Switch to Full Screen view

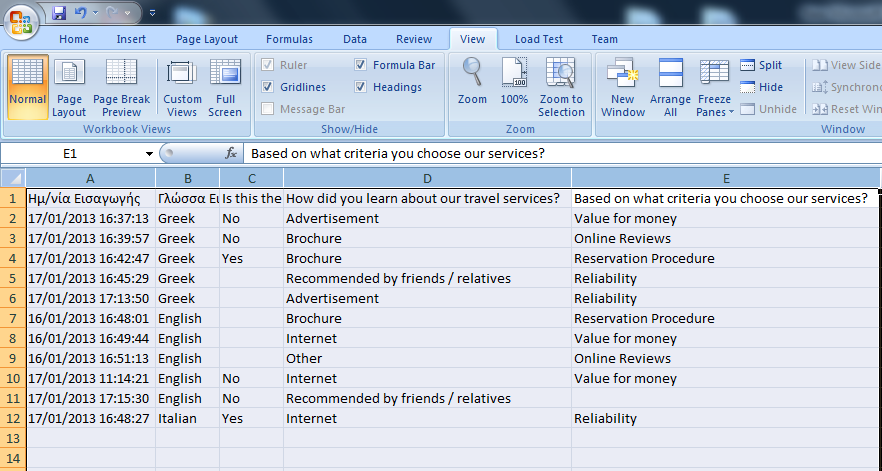click(225, 87)
